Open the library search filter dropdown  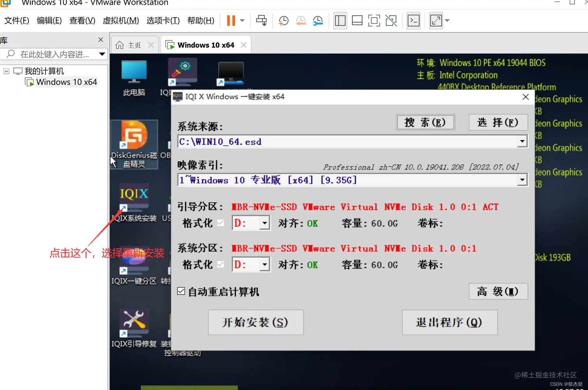[x=102, y=54]
